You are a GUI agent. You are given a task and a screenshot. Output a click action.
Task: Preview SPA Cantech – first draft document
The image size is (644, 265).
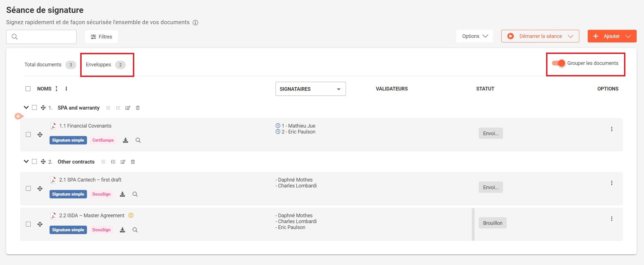(x=135, y=194)
